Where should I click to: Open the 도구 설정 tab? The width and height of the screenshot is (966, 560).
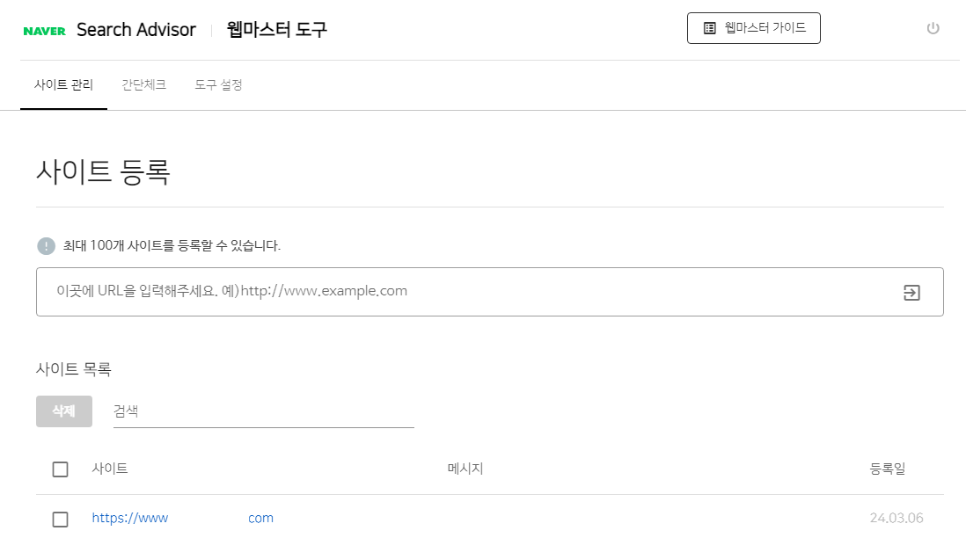217,85
